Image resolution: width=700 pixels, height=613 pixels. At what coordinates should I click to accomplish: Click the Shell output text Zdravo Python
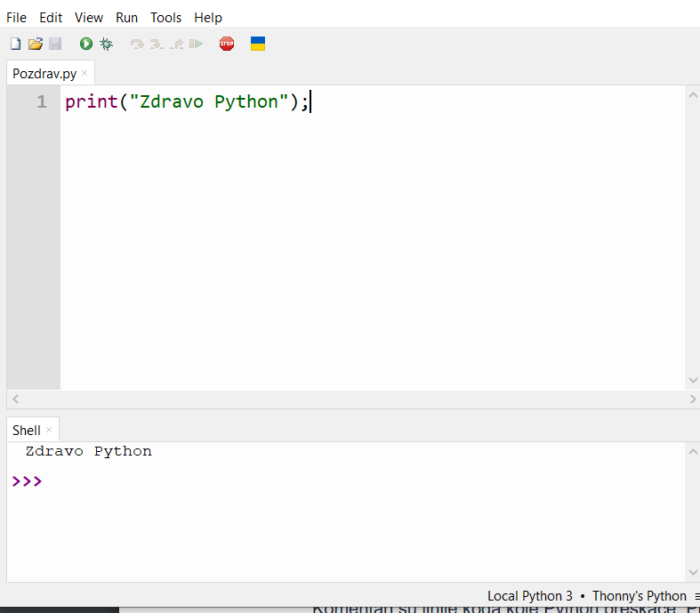(x=88, y=451)
